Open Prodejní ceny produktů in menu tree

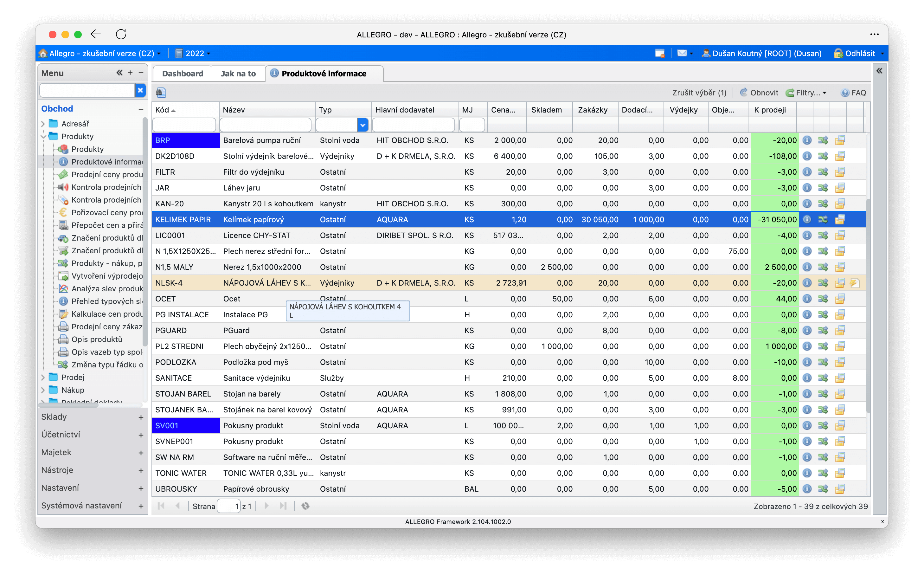click(107, 174)
